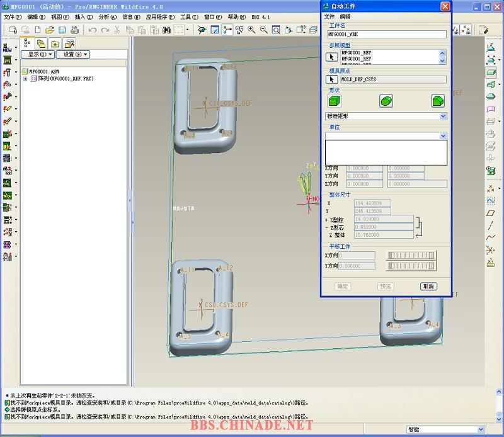Open the 标准矩形 dropdown
Image resolution: width=504 pixels, height=437 pixels.
(386, 116)
